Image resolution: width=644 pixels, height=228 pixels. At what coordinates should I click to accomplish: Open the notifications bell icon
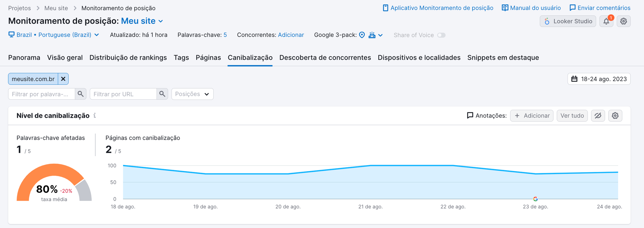point(606,21)
